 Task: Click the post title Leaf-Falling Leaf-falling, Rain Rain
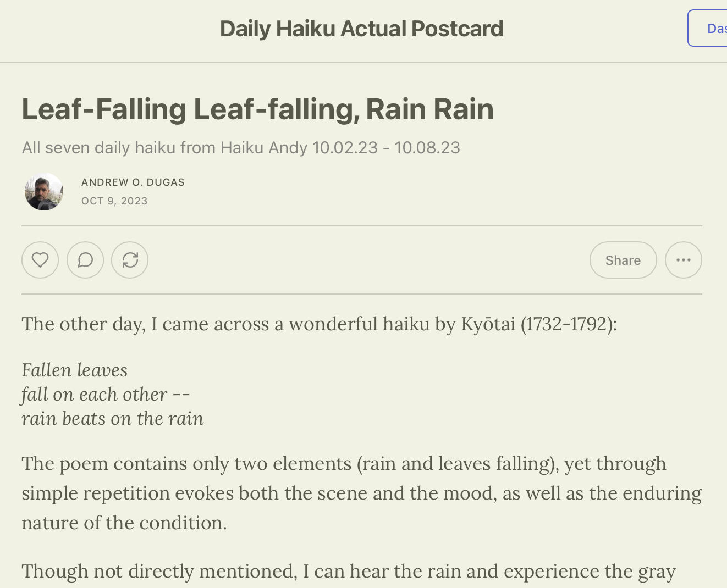tap(257, 109)
